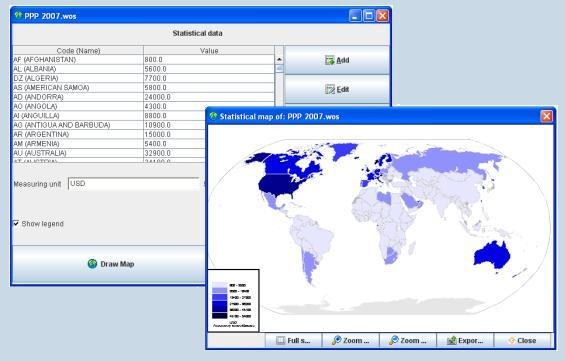Click the second Zoom button next to Export
The height and width of the screenshot is (361, 565).
[408, 340]
